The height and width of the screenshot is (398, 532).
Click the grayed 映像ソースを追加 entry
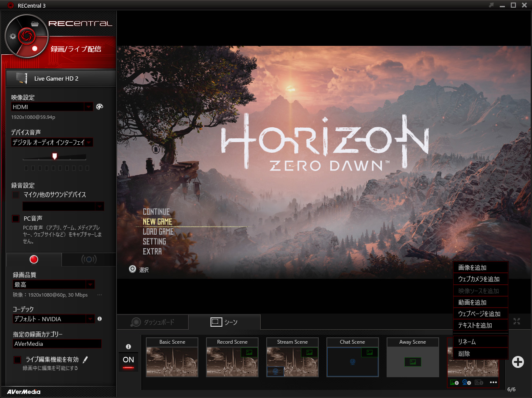(480, 291)
